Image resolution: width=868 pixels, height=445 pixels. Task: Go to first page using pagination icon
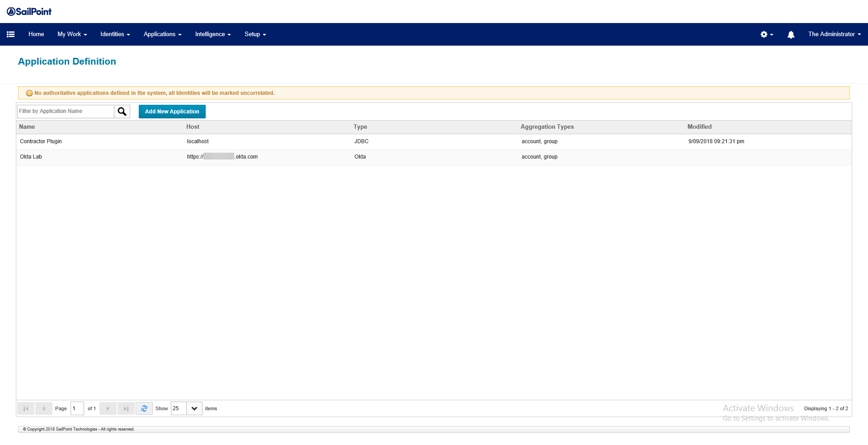coord(26,408)
